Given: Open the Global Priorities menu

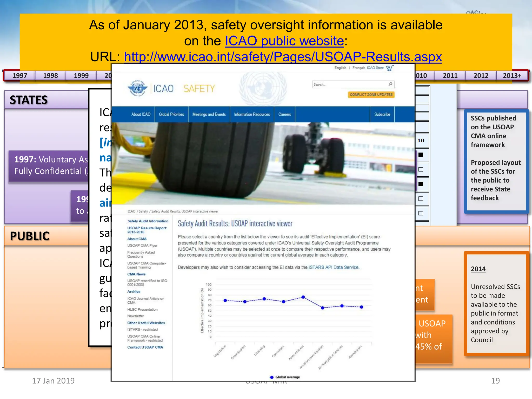Looking at the screenshot, I should (x=171, y=114).
